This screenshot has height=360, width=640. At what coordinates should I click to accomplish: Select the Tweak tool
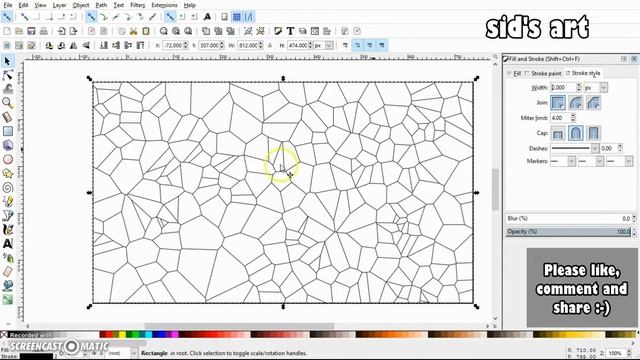pyautogui.click(x=7, y=89)
